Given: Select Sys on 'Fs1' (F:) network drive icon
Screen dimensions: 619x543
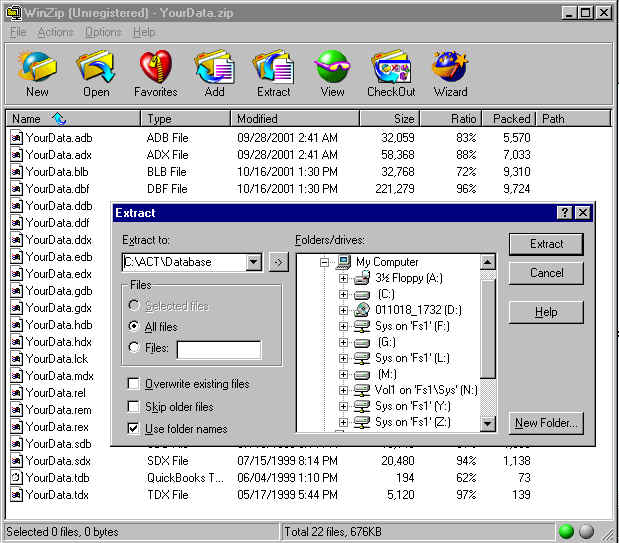Looking at the screenshot, I should 362,326.
